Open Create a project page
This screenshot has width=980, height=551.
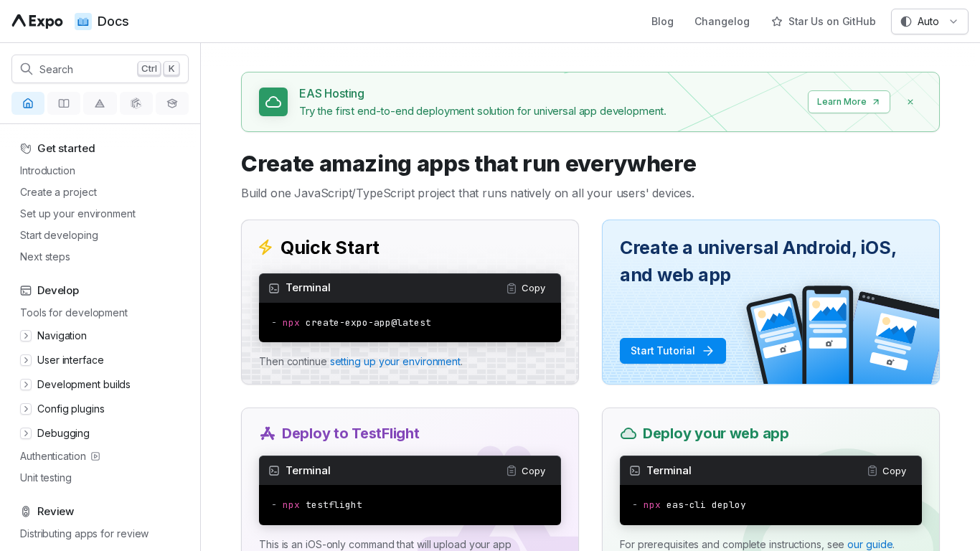pos(58,192)
